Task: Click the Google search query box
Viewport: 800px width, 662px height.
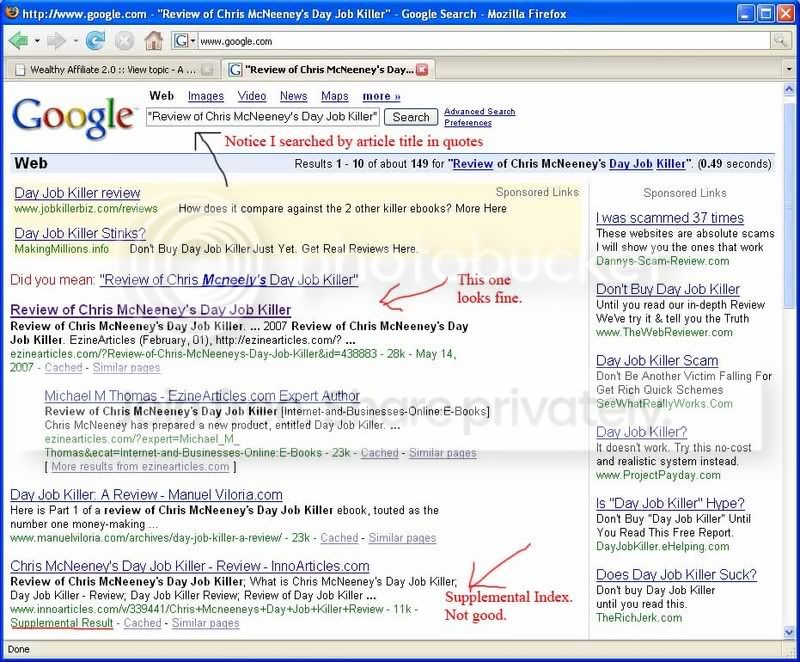Action: point(263,117)
